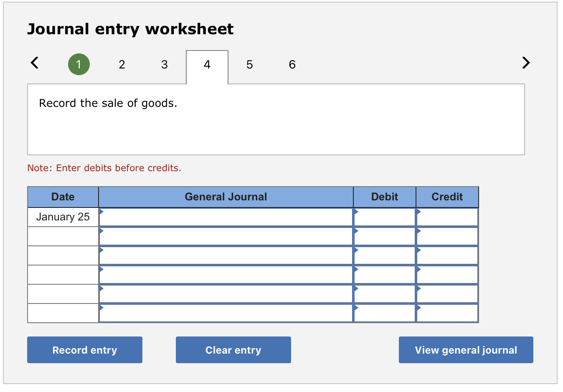Viewport: 563px width, 392px height.
Task: Open the general journal view
Action: click(466, 350)
